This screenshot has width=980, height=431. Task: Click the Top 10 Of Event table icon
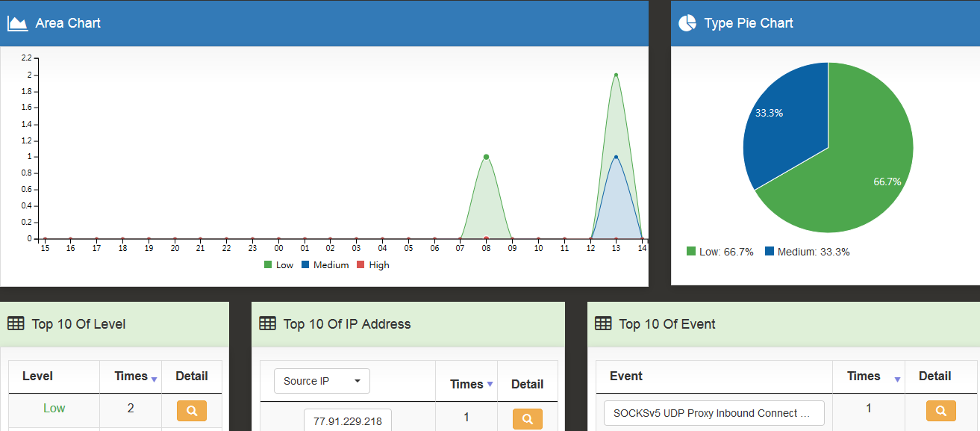click(x=603, y=323)
